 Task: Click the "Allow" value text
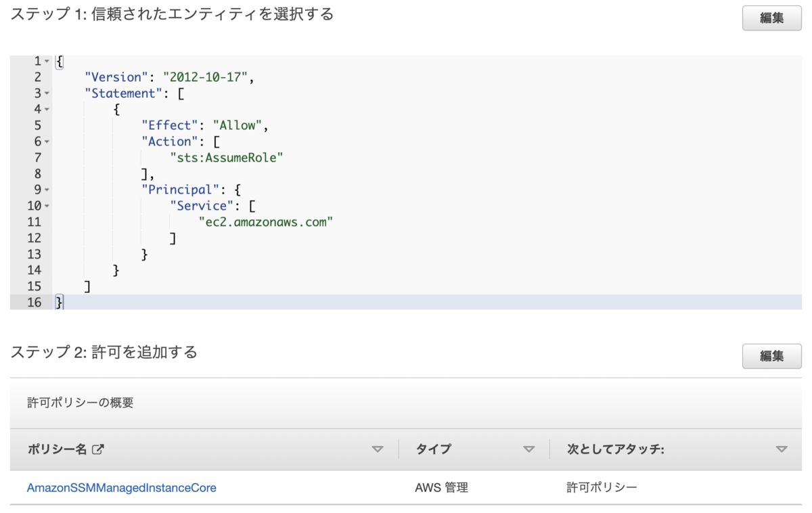tap(238, 125)
